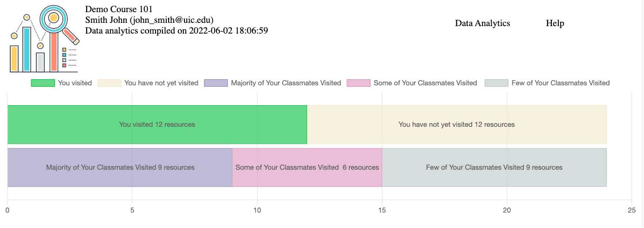Select the green "You visited 12 resources" bar
Screen dimensions: 644x228
click(157, 124)
